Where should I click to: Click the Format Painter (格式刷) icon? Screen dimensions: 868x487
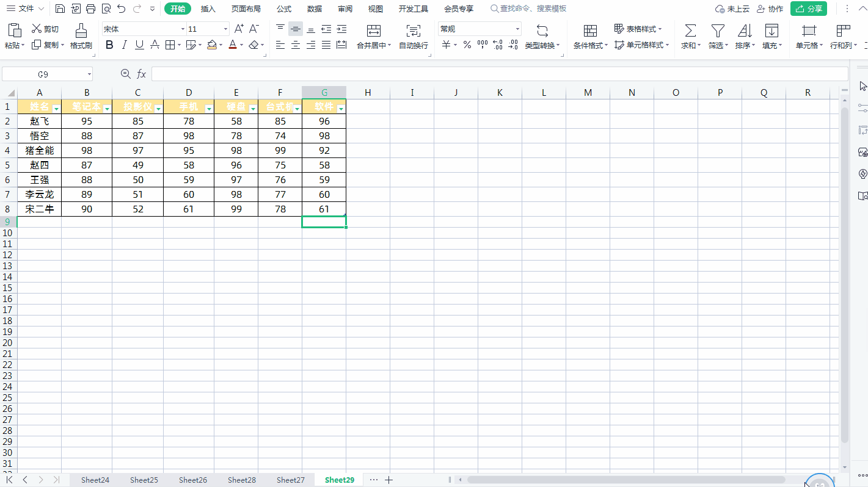point(81,31)
